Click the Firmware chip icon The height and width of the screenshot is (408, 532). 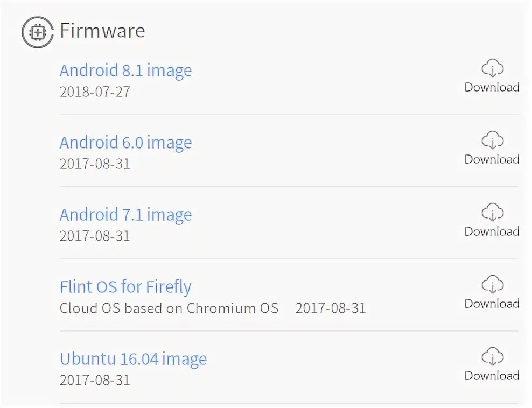pyautogui.click(x=37, y=32)
